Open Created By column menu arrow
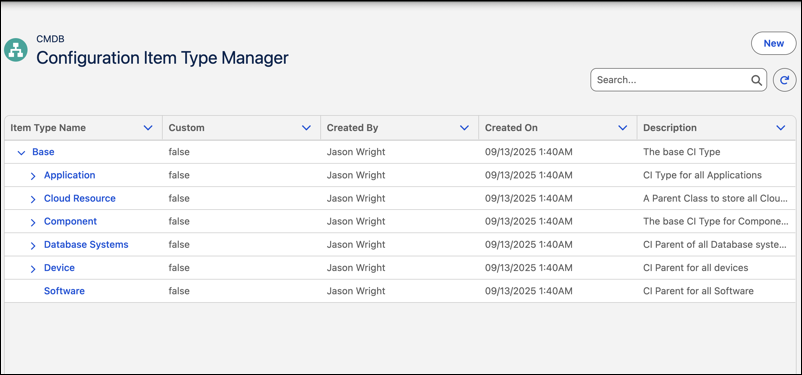The image size is (802, 375). (x=464, y=128)
